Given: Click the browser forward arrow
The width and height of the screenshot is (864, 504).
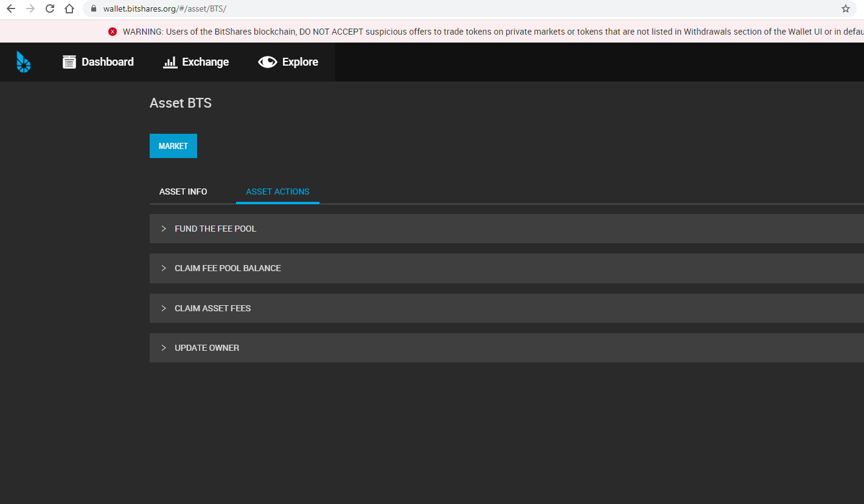Looking at the screenshot, I should [30, 9].
